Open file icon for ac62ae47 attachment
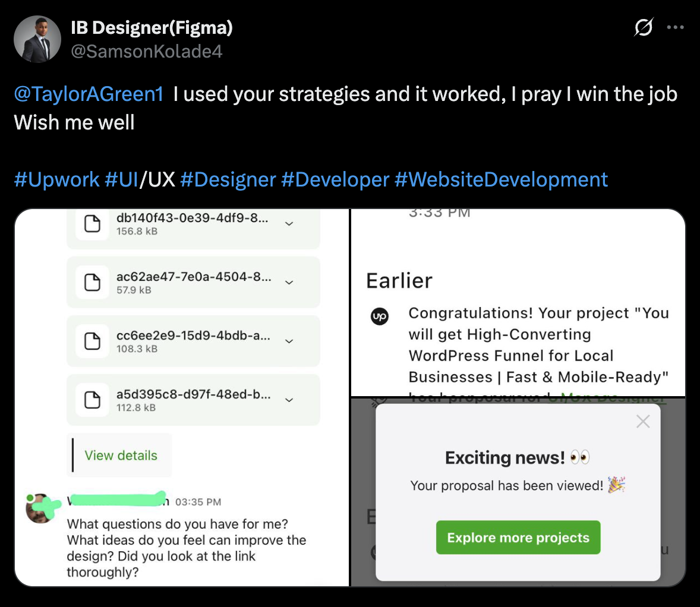Screen dimensions: 700x607 93,283
